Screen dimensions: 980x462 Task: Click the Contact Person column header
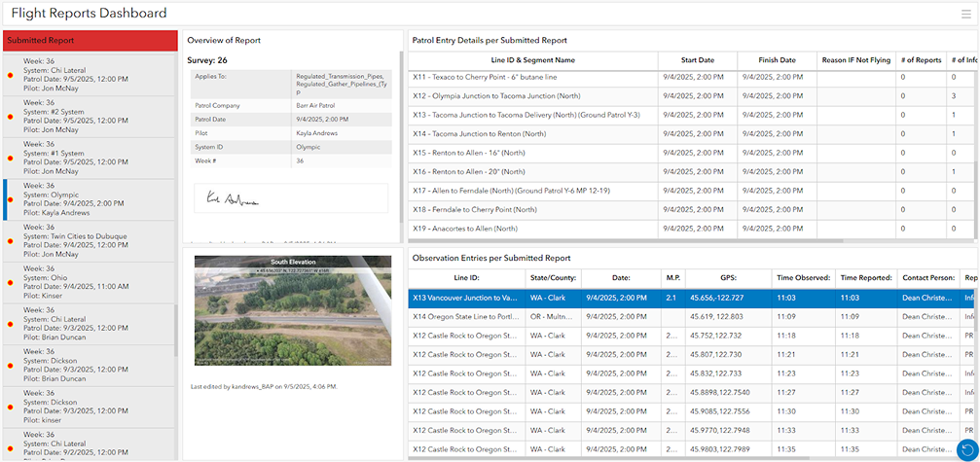[928, 278]
